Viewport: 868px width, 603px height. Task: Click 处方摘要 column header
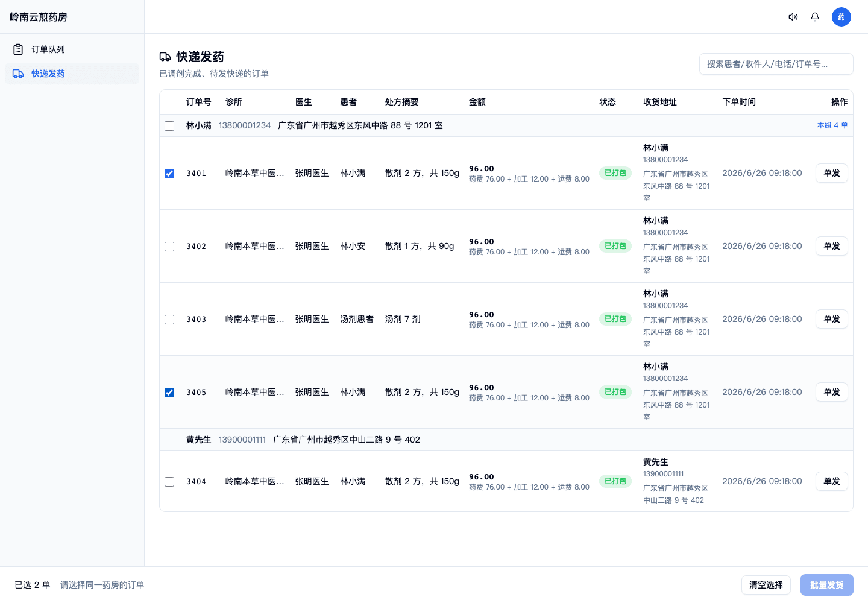pos(402,102)
